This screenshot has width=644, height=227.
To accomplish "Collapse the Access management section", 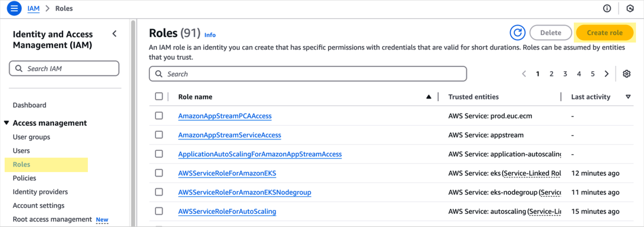I will click(7, 123).
